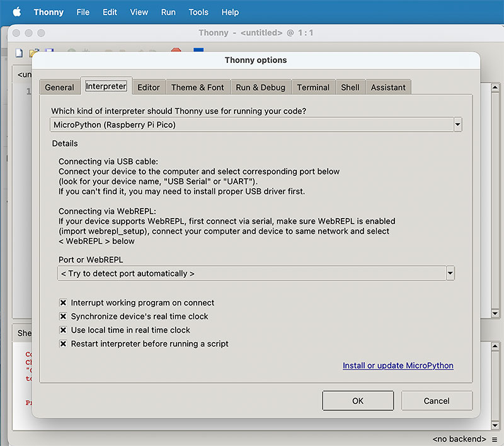
Task: Create a new file
Action: tap(20, 54)
